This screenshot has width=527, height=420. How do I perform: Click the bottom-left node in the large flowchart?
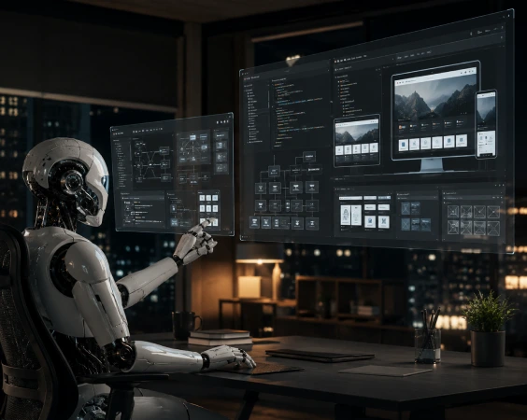tap(254, 222)
